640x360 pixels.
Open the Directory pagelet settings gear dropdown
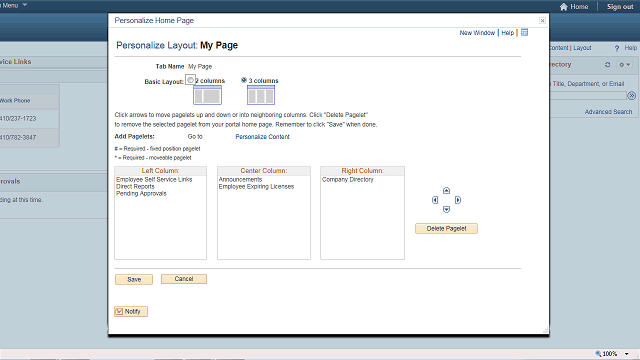pyautogui.click(x=625, y=64)
